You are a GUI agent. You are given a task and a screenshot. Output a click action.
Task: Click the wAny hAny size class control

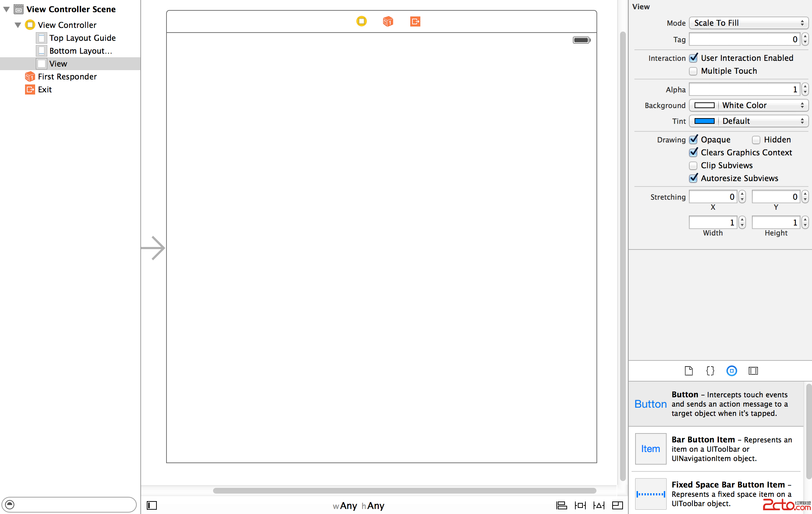(x=358, y=506)
